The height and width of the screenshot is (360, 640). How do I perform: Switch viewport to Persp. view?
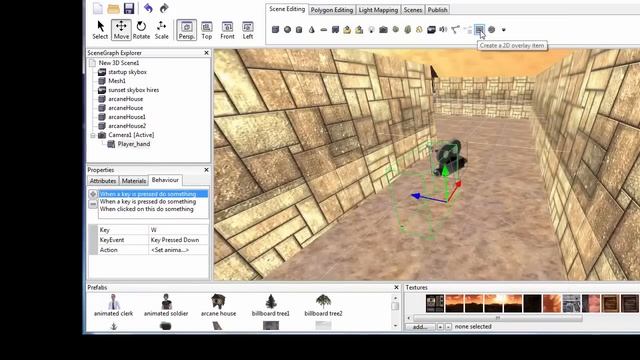[x=187, y=30]
